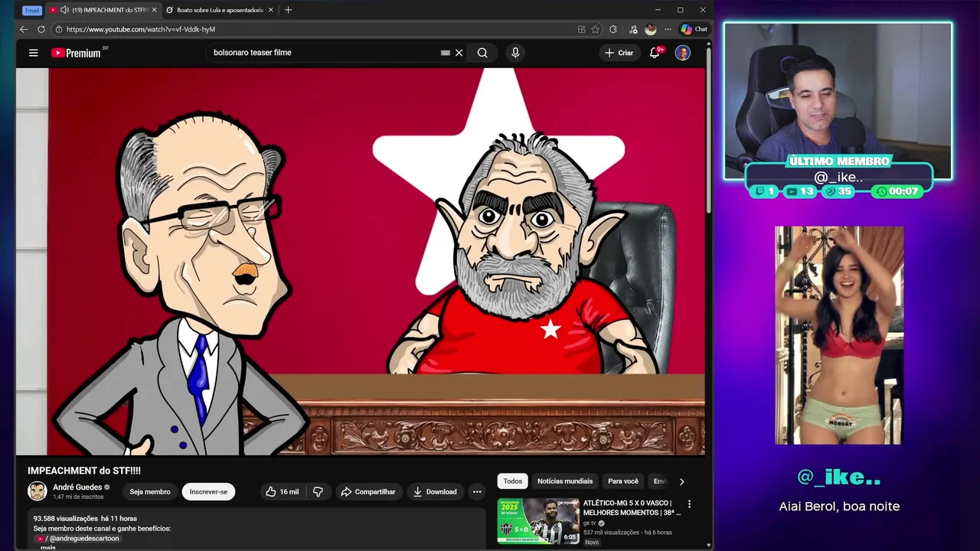
Task: Bookmark this page with the star
Action: click(x=596, y=29)
